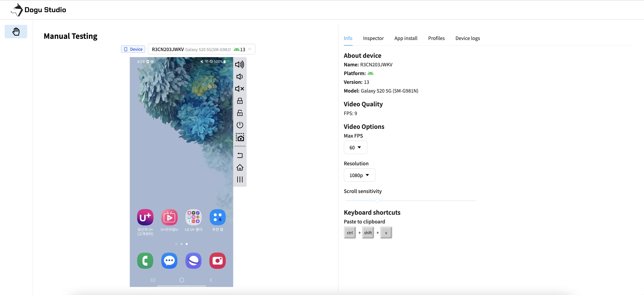Click the volume down icon
This screenshot has width=644, height=295.
[x=240, y=76]
